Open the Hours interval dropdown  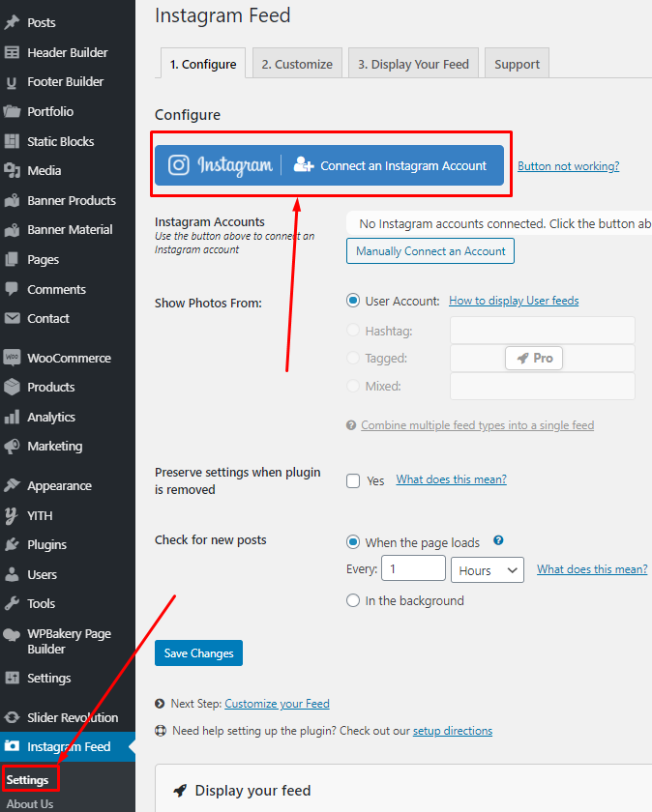488,569
